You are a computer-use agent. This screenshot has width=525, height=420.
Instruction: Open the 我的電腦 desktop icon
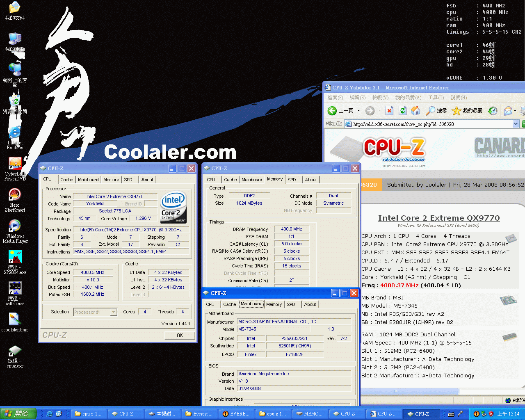pos(15,42)
